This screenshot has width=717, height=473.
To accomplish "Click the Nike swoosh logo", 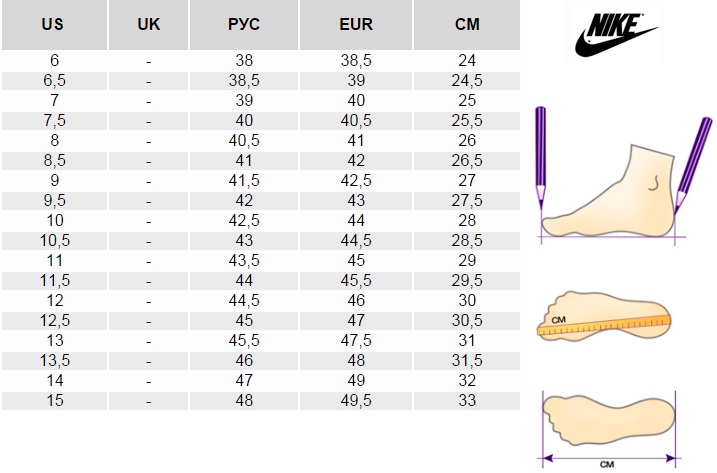I will tap(615, 35).
